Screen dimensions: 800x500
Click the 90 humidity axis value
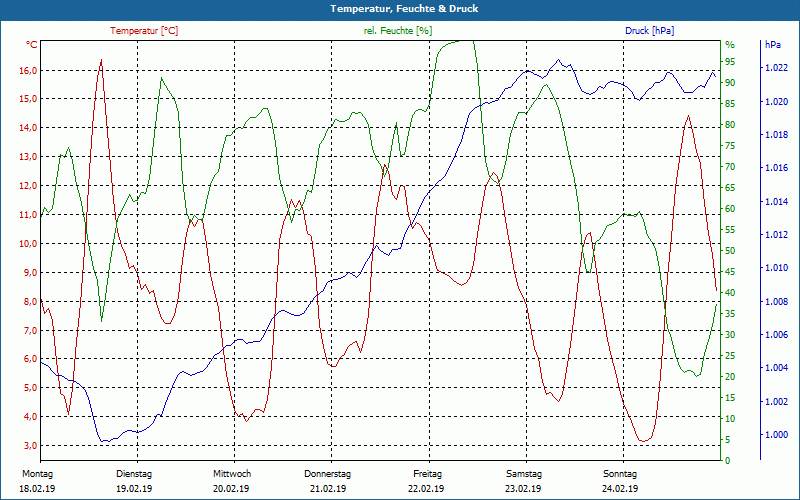730,83
